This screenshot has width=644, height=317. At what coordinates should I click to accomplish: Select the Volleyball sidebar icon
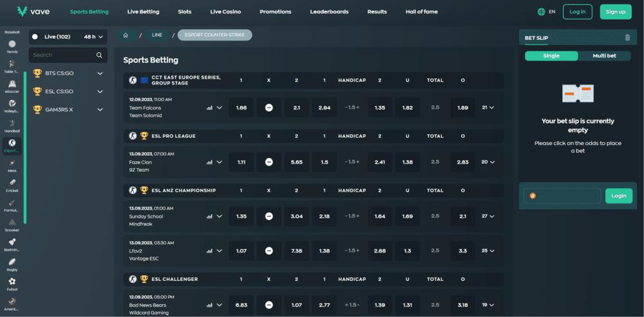(x=12, y=103)
